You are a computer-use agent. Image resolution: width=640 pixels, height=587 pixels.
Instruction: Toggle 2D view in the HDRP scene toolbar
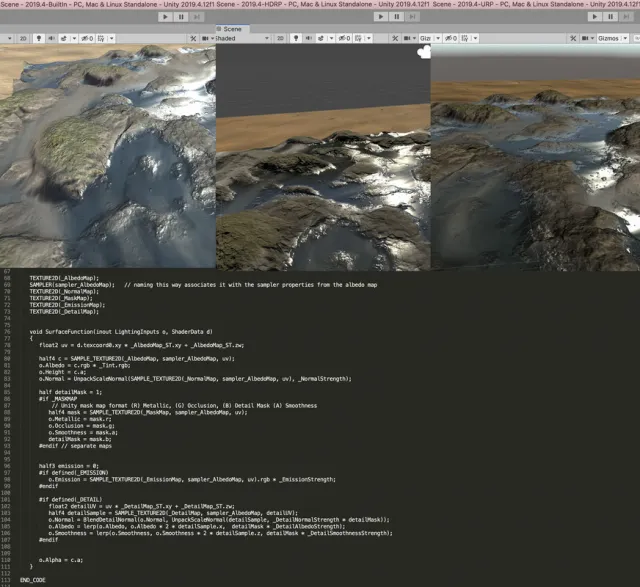point(280,38)
